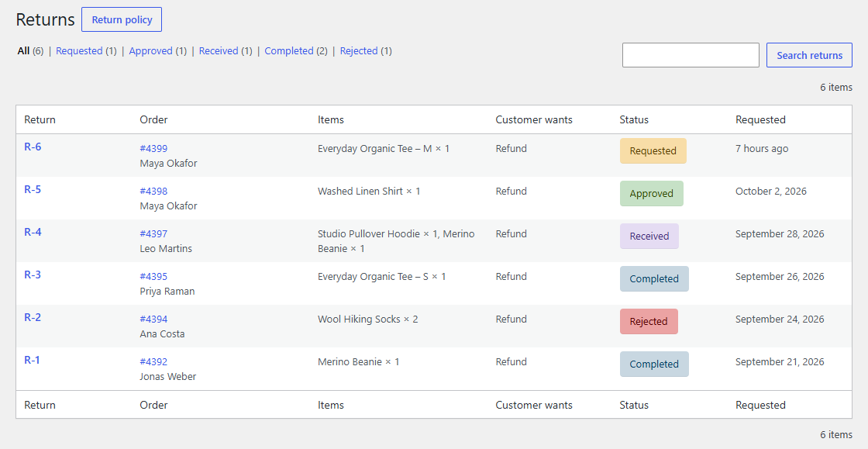Open return R-2

pyautogui.click(x=33, y=317)
